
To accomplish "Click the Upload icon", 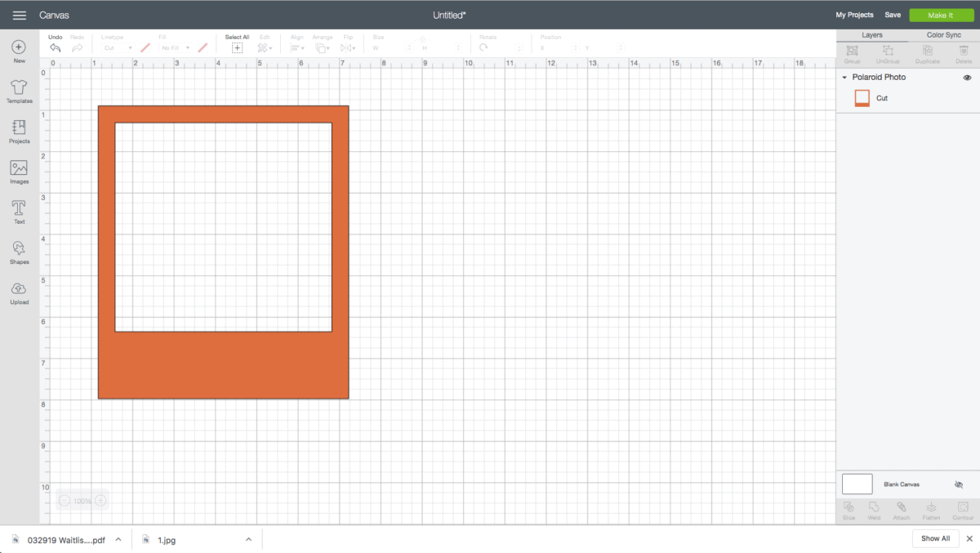I will 19,289.
